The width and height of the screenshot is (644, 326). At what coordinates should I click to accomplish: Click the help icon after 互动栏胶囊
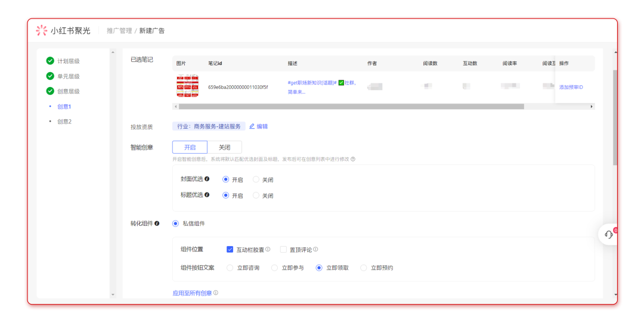[268, 250]
